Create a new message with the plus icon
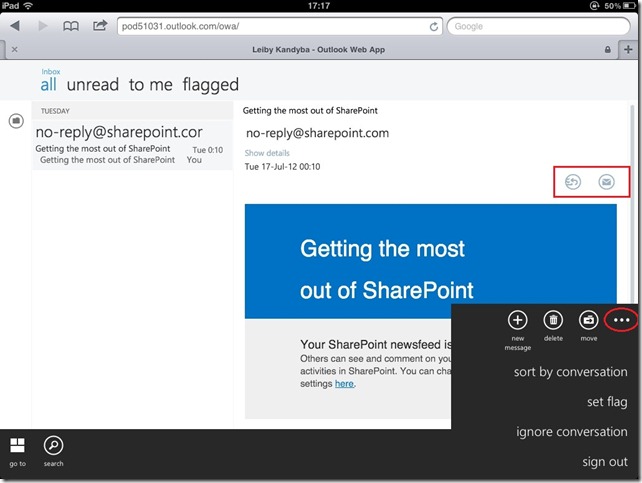 (518, 320)
